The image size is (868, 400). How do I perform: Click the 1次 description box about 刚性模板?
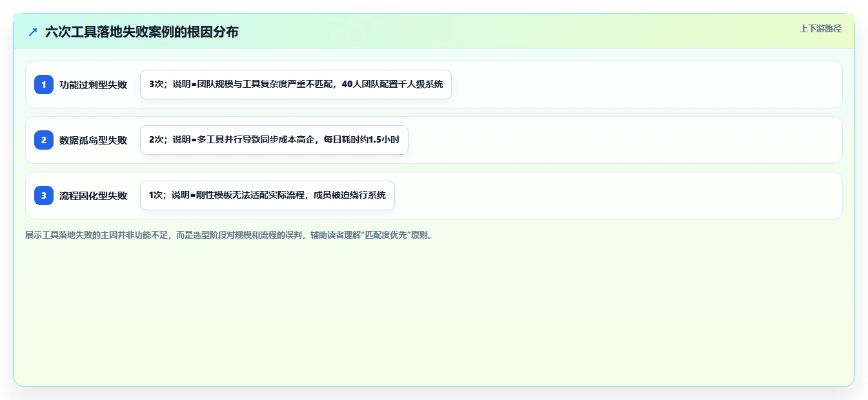click(267, 195)
